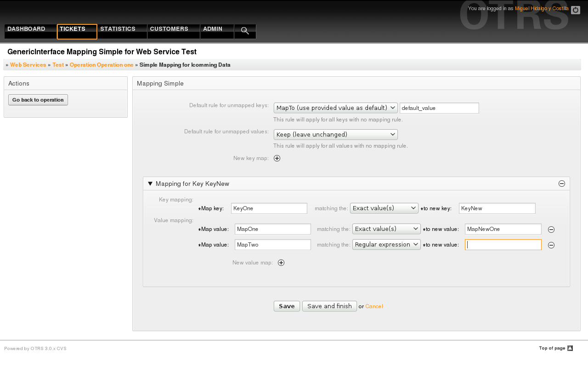The width and height of the screenshot is (588, 368).
Task: Open the Admin menu
Action: pyautogui.click(x=217, y=31)
